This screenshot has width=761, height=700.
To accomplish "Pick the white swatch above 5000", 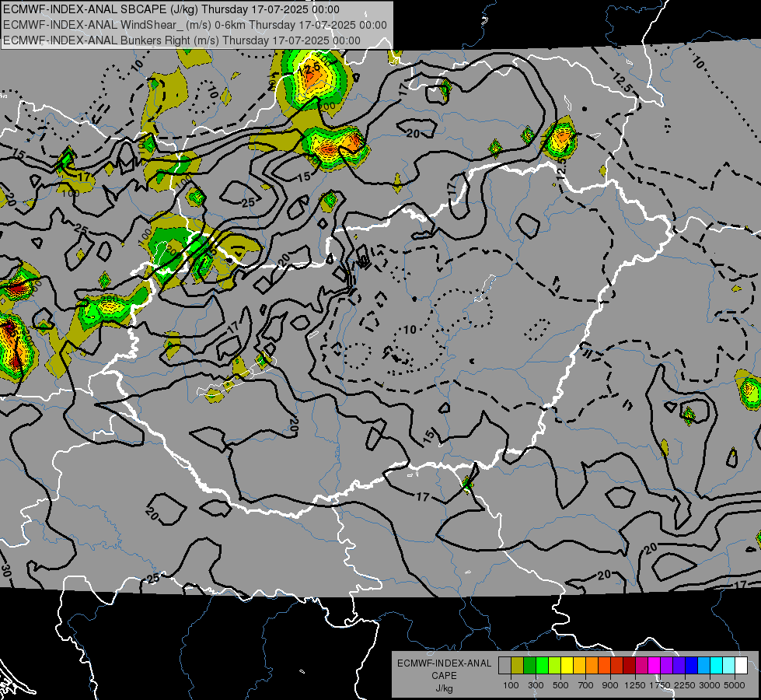I will pos(742,666).
